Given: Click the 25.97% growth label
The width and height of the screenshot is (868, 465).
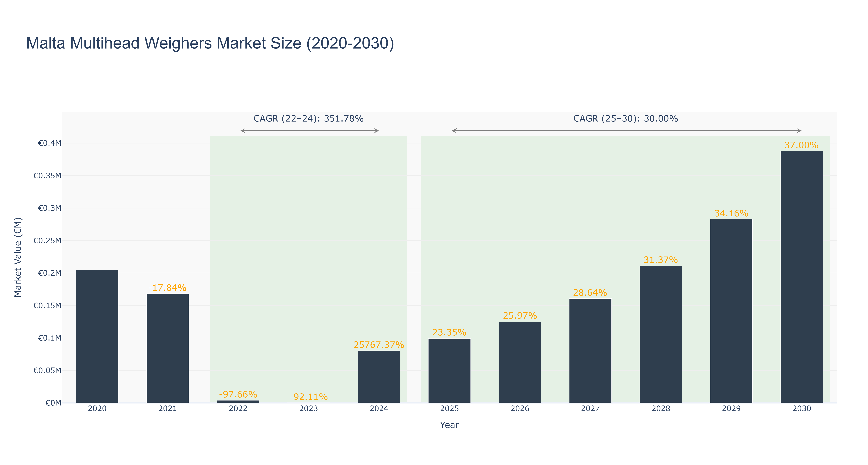Looking at the screenshot, I should click(520, 316).
